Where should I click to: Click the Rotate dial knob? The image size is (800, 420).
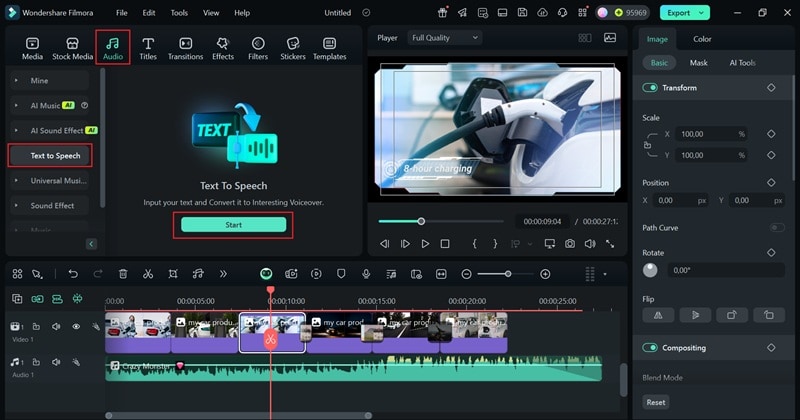(x=650, y=270)
